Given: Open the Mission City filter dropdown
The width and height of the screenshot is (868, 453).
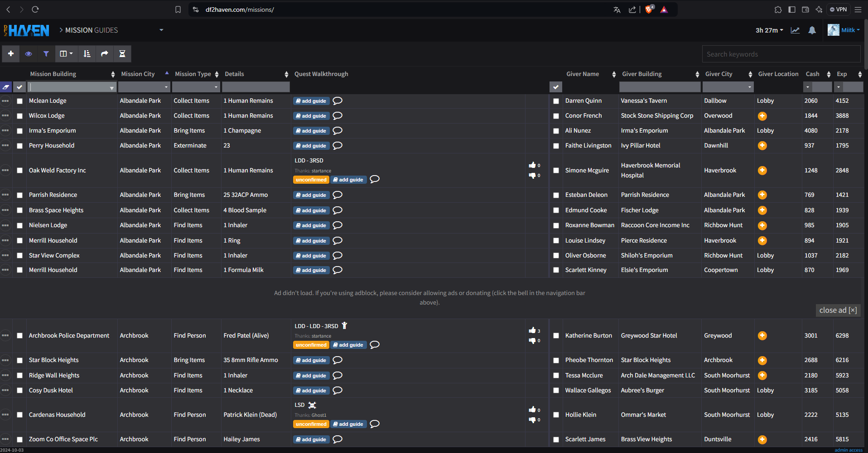Looking at the screenshot, I should 144,87.
